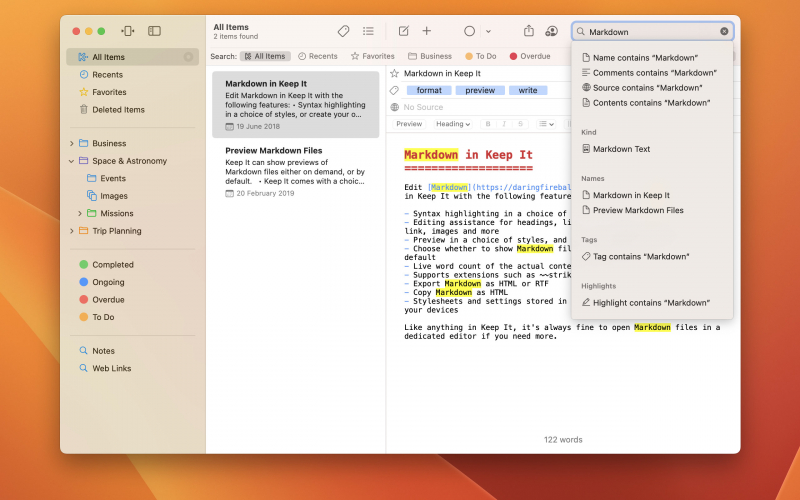
Task: Collapse the Space & Astronomy folder
Action: pyautogui.click(x=72, y=161)
